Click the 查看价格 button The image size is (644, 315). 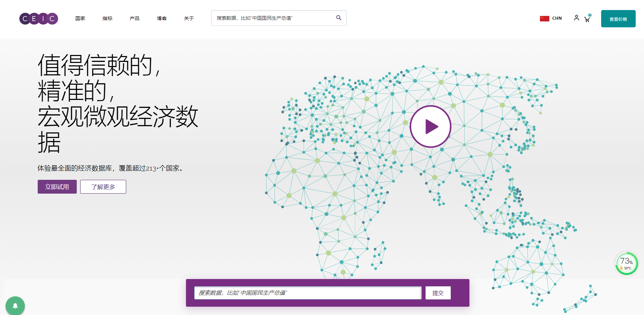point(618,19)
